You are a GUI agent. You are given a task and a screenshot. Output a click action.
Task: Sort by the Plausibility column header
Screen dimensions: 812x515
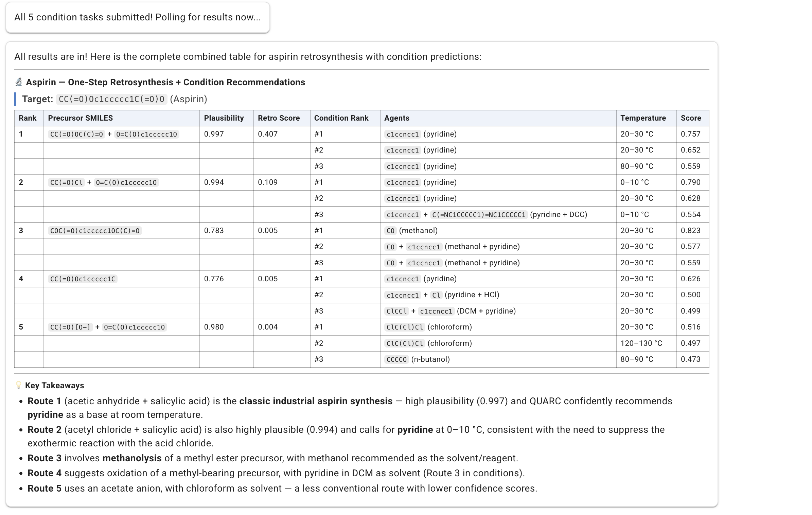[x=224, y=118]
